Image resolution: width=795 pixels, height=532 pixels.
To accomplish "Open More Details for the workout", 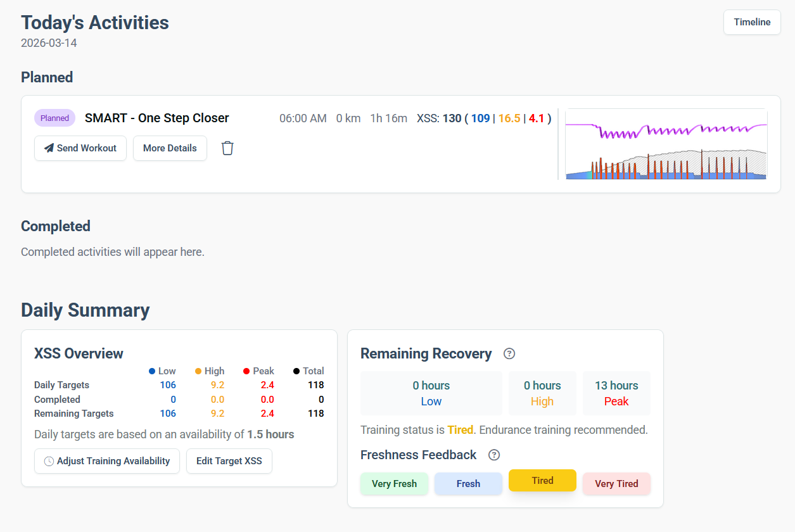I will point(170,148).
